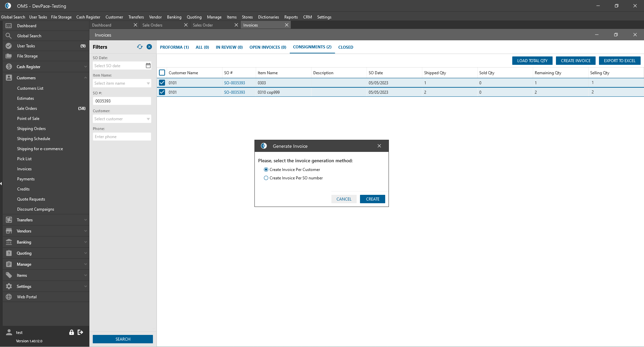Image resolution: width=644 pixels, height=347 pixels.
Task: Switch to the OPEN INVOICES (0) tab
Action: [268, 47]
